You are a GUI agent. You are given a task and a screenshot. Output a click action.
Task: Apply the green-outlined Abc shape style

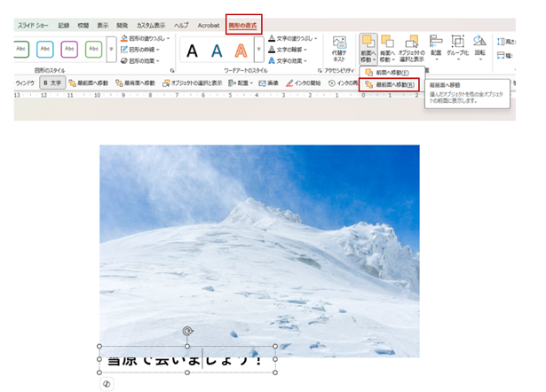(x=21, y=49)
